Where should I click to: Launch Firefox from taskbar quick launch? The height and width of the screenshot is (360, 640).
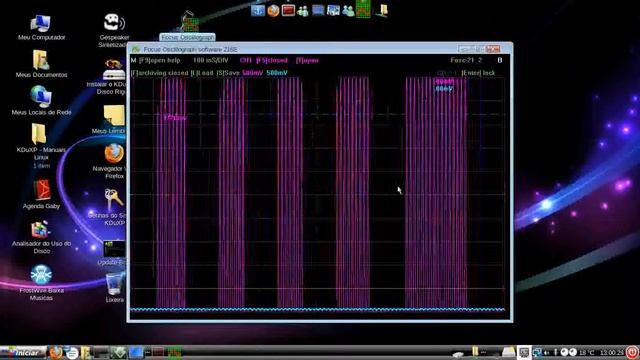pos(56,352)
